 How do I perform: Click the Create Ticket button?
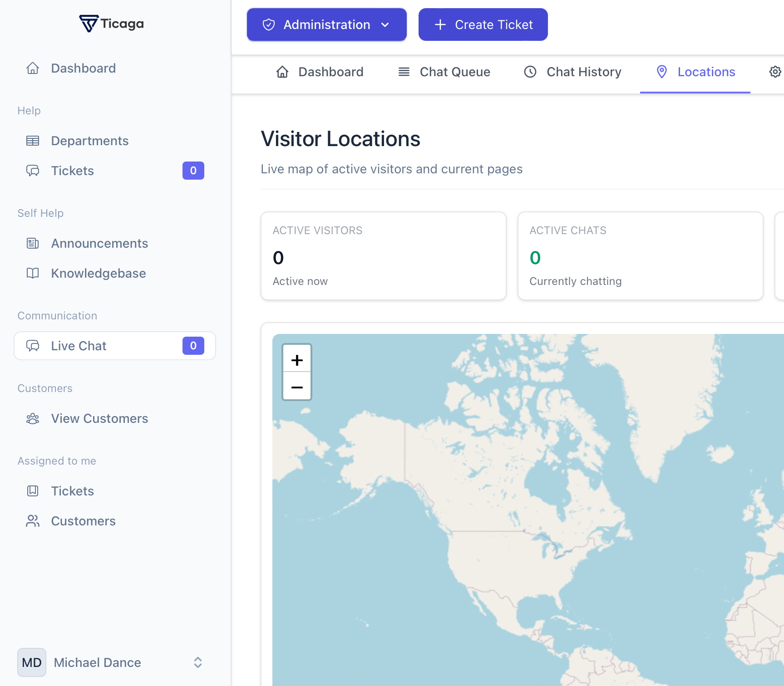click(483, 24)
